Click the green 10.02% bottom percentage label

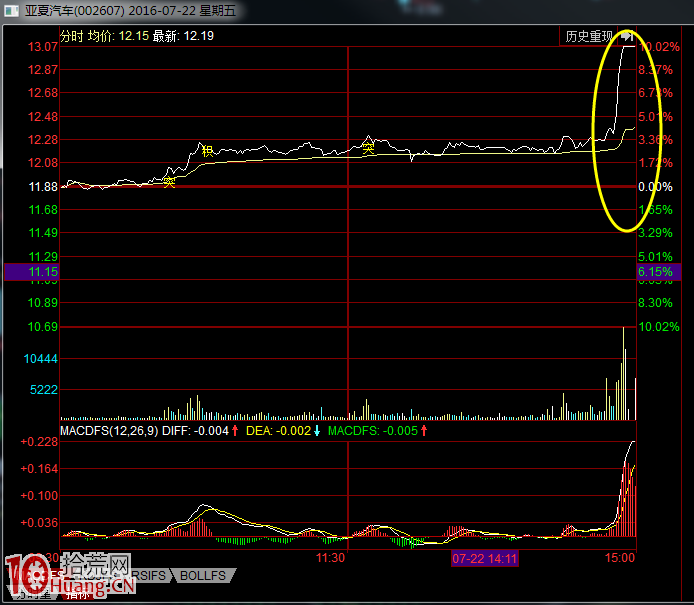point(659,327)
